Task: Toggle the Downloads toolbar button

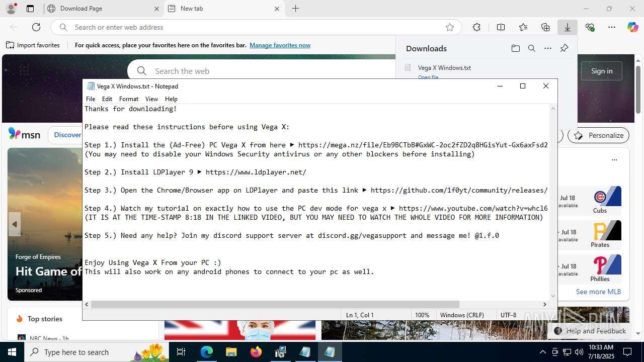Action: click(x=568, y=27)
